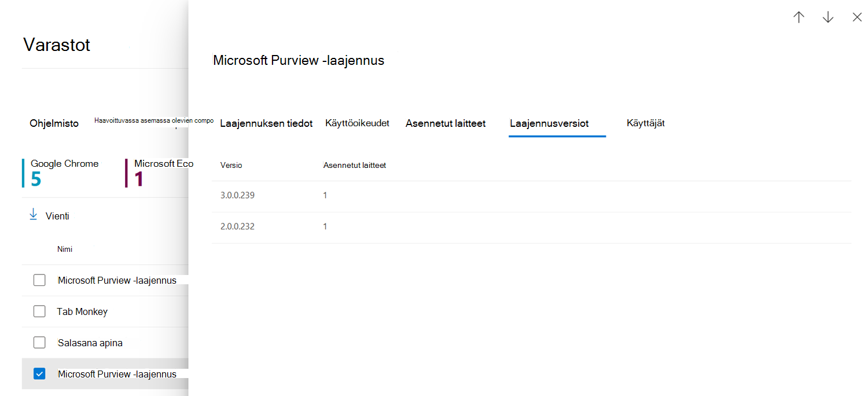Go to previous item with up arrow
The height and width of the screenshot is (396, 868).
[x=799, y=17]
